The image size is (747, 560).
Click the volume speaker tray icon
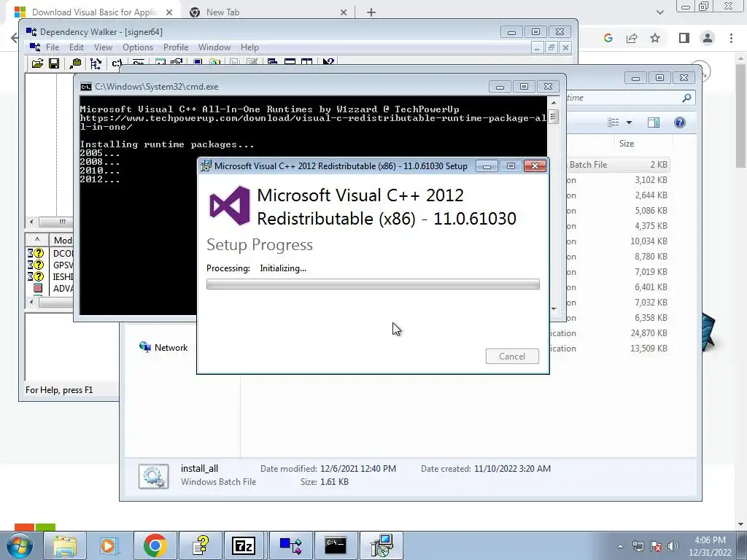point(673,547)
